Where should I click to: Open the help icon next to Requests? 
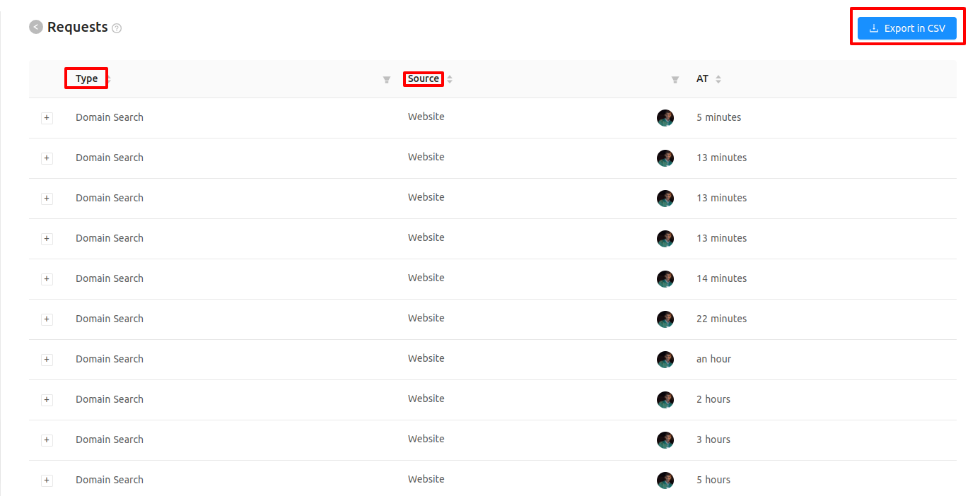pos(117,28)
